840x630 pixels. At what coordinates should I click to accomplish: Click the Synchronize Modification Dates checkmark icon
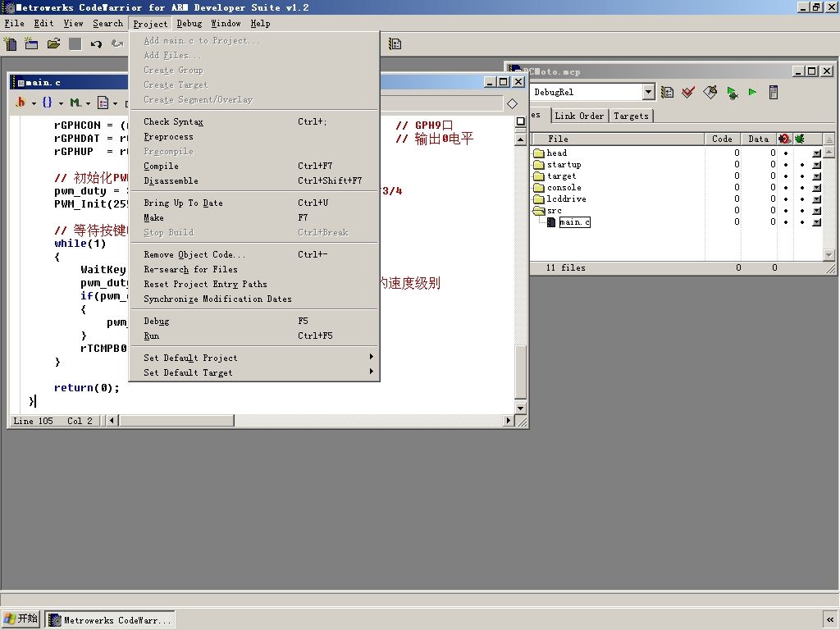[688, 93]
